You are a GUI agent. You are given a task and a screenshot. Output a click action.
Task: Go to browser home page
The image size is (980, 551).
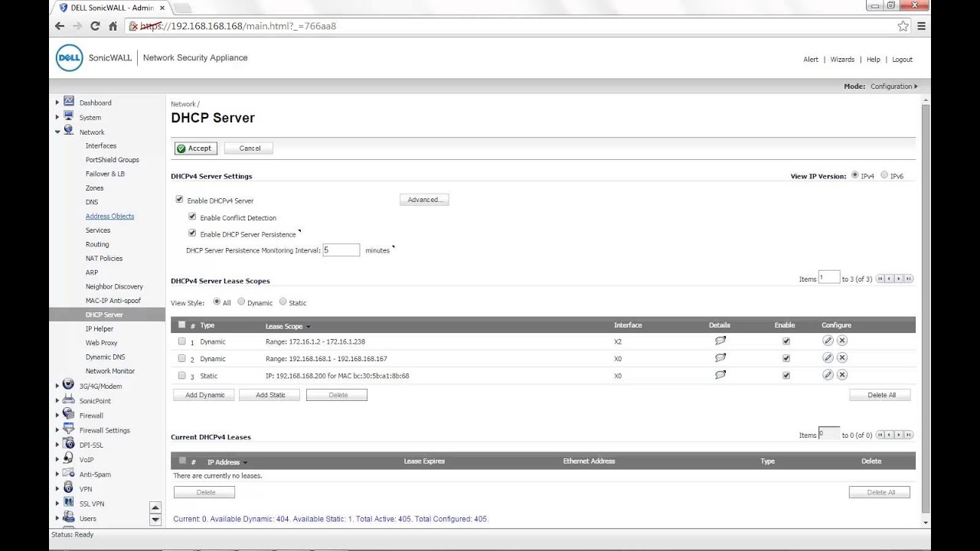click(113, 26)
